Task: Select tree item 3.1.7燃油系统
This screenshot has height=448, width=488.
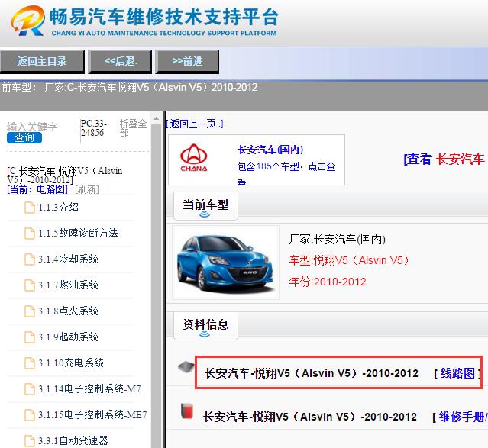Action: pos(68,285)
